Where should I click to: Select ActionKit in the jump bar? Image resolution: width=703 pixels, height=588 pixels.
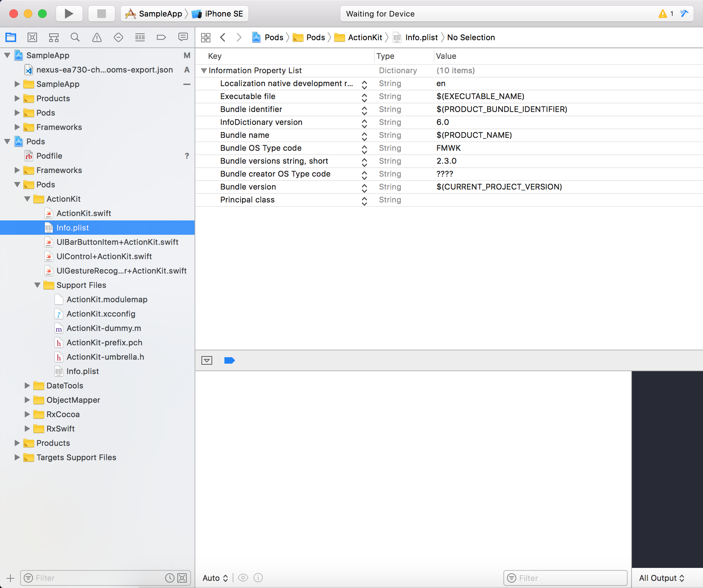(364, 37)
